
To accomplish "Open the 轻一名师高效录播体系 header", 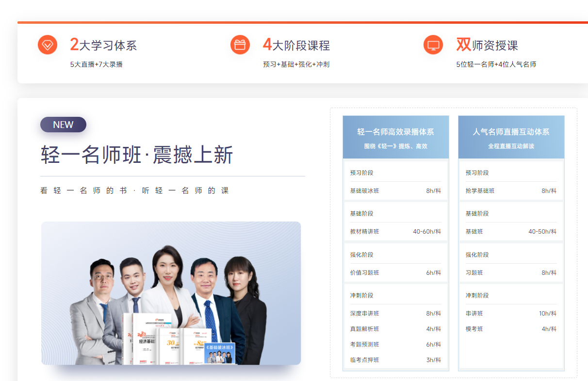I will click(395, 137).
